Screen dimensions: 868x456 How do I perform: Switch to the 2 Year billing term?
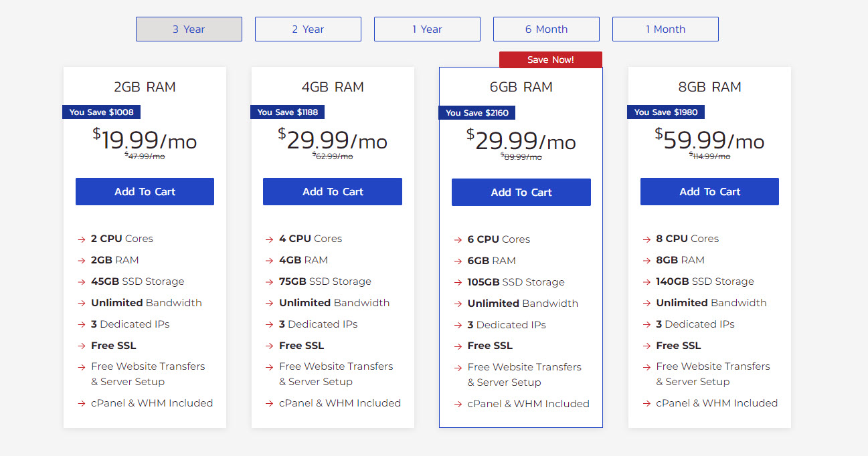click(x=308, y=29)
